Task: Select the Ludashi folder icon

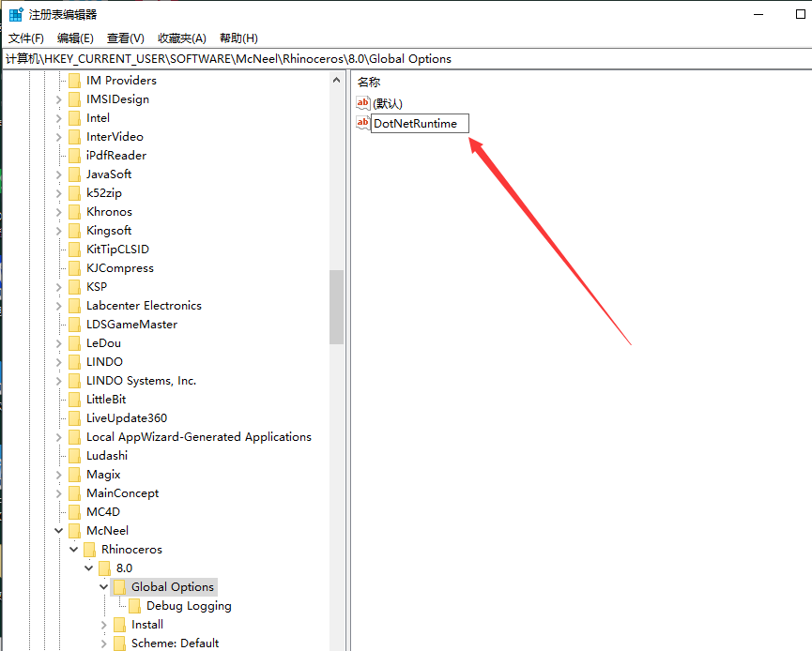Action: point(74,455)
